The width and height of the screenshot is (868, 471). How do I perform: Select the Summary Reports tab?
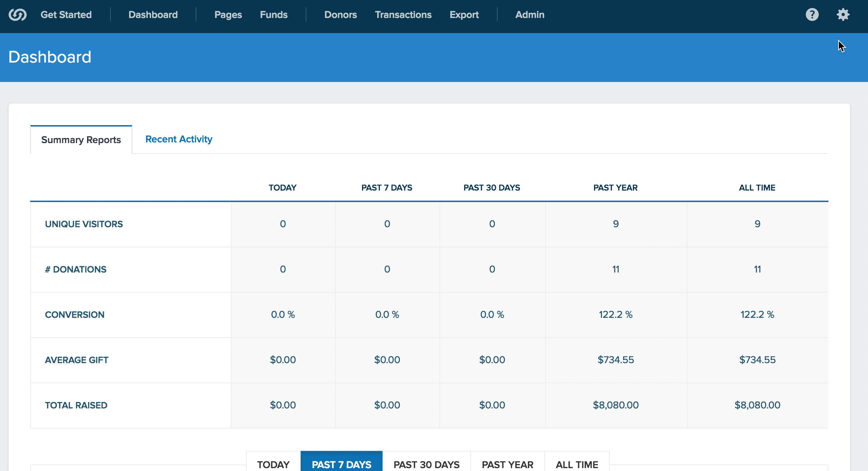(x=81, y=140)
